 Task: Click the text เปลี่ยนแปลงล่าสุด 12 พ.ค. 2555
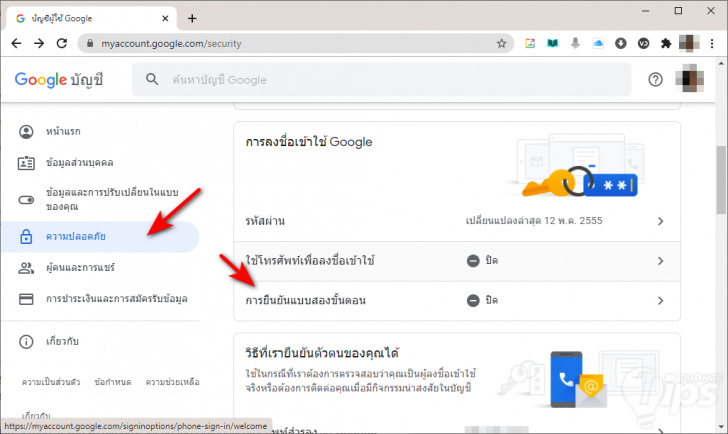click(534, 221)
